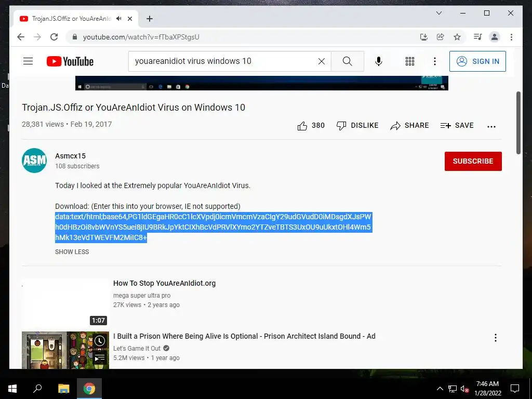The width and height of the screenshot is (532, 399).
Task: Open the clock showing 7:46 AM
Action: point(487,389)
